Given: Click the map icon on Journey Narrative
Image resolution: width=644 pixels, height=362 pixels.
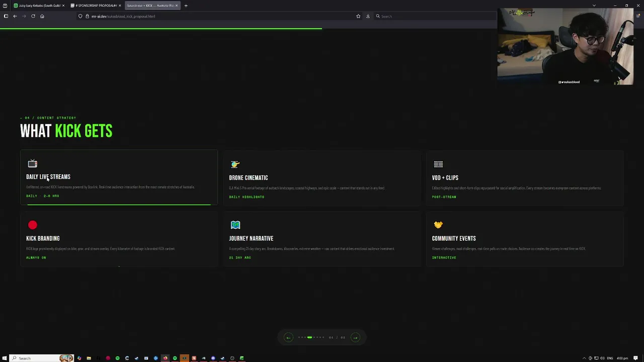Looking at the screenshot, I should tap(235, 225).
